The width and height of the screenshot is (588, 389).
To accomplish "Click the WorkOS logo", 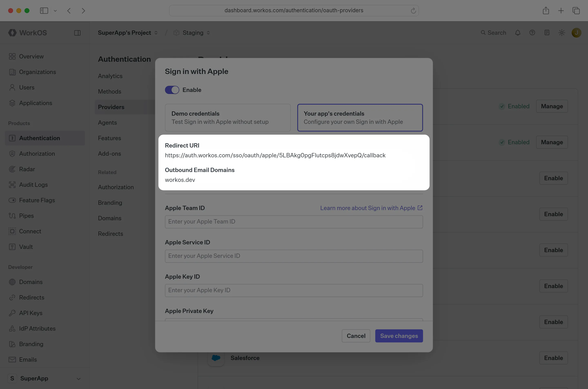I will pyautogui.click(x=28, y=32).
